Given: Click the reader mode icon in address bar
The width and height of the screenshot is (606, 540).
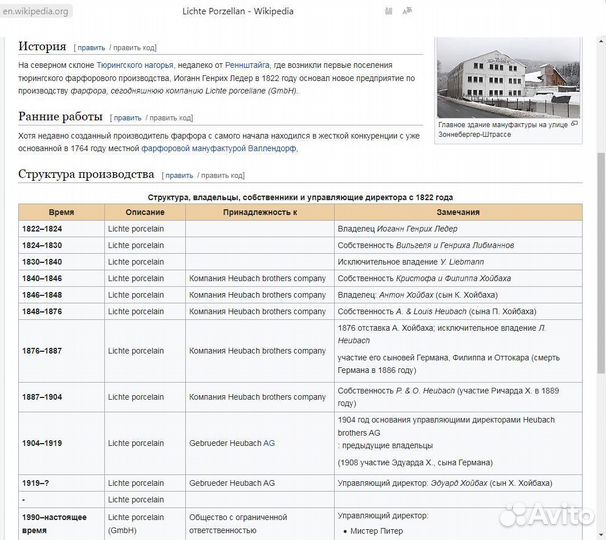Looking at the screenshot, I should tap(389, 12).
